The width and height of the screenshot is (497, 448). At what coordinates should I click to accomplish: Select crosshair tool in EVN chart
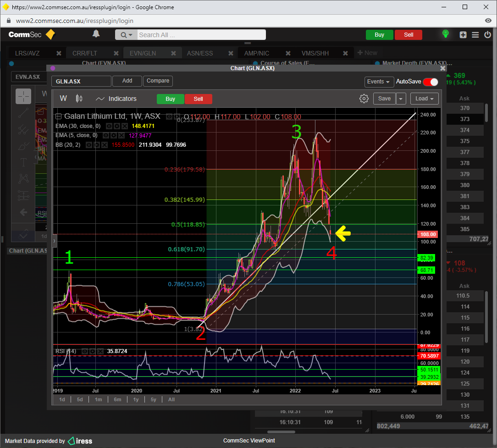coord(23,96)
